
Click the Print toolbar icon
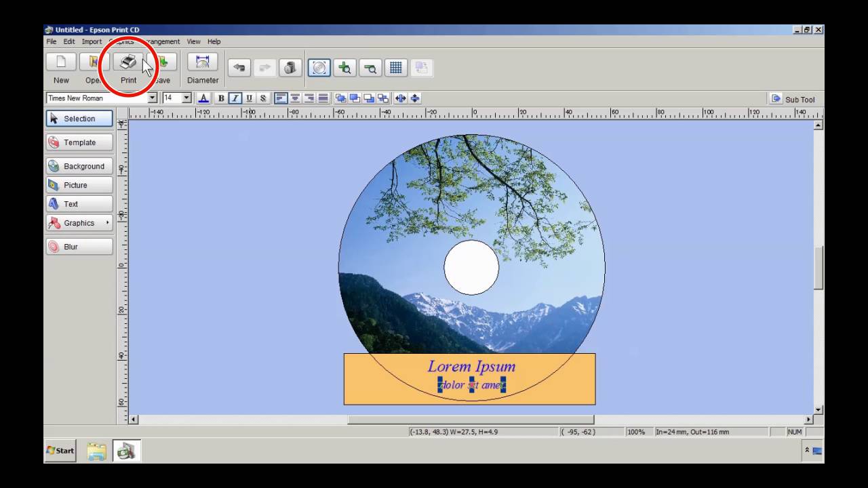pyautogui.click(x=128, y=62)
